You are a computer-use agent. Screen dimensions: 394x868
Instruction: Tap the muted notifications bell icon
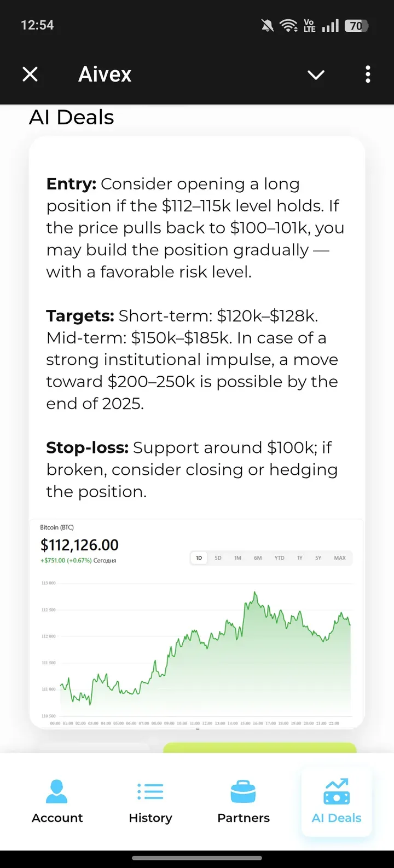pos(268,25)
